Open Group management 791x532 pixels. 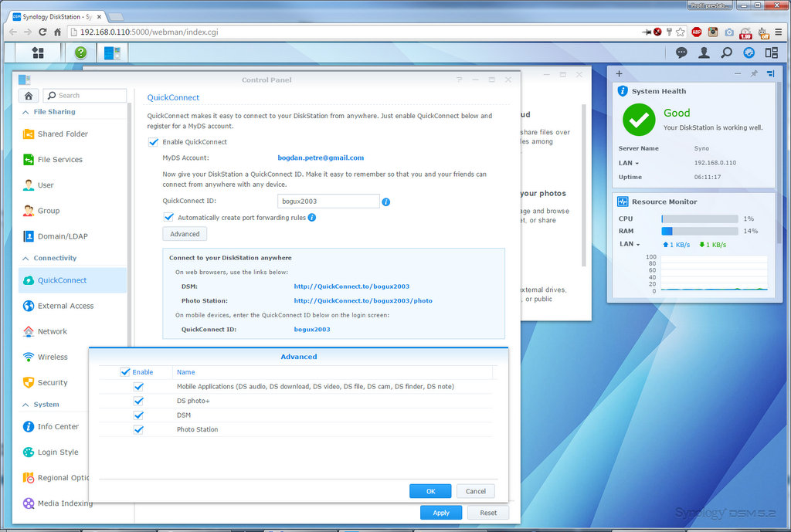click(x=72, y=211)
